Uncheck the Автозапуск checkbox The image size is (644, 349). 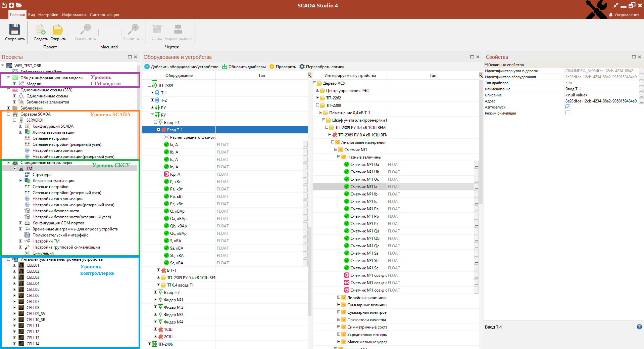(568, 107)
